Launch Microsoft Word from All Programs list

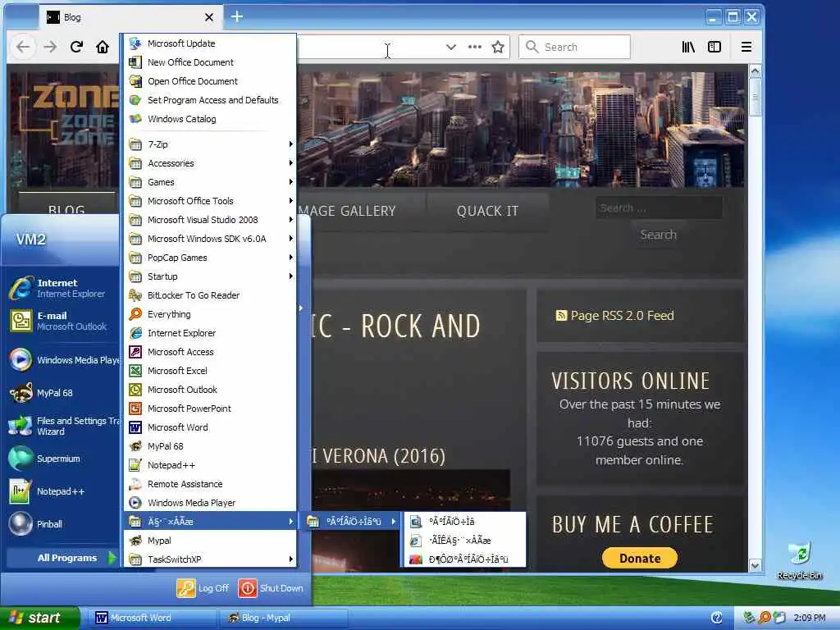211,427
